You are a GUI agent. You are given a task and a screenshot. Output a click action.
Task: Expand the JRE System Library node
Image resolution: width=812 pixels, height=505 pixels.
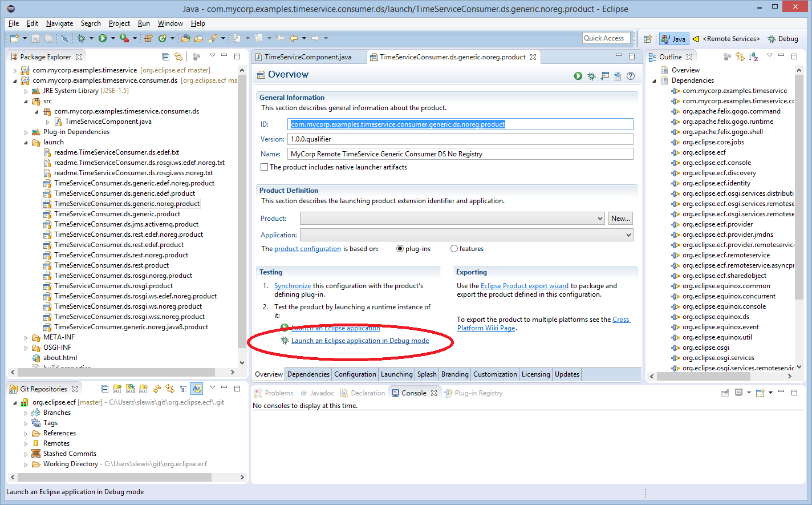[26, 91]
